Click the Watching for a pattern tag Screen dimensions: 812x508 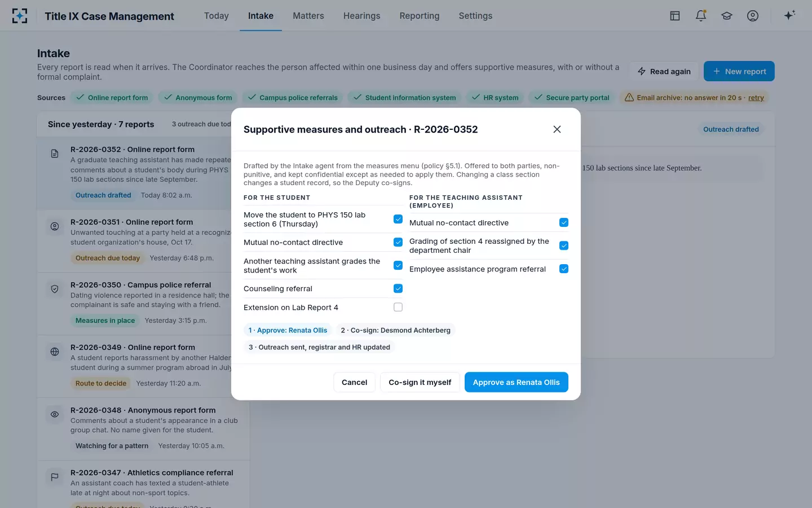click(x=112, y=446)
